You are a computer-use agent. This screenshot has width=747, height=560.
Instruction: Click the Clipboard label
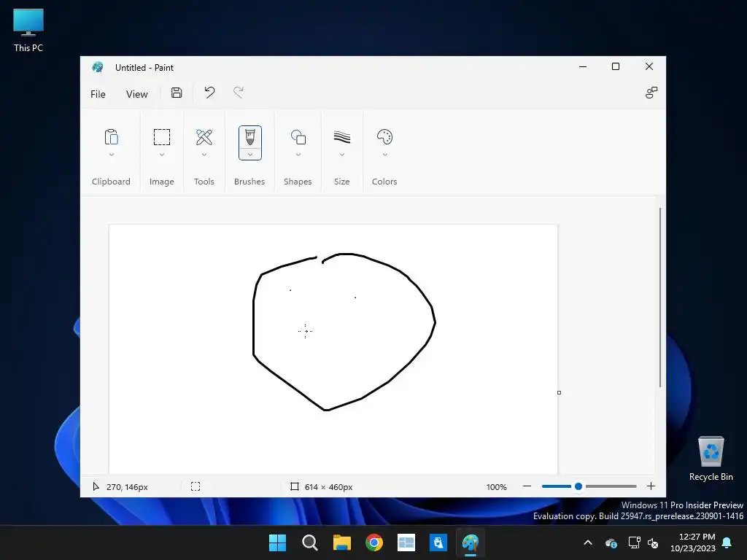pyautogui.click(x=111, y=182)
